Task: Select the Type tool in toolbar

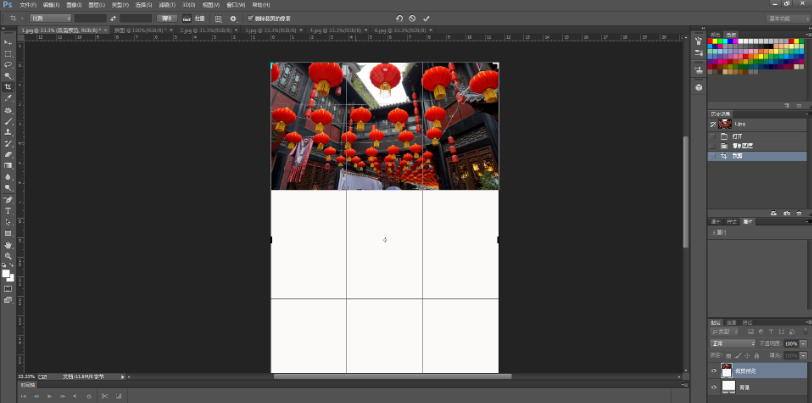Action: (8, 211)
